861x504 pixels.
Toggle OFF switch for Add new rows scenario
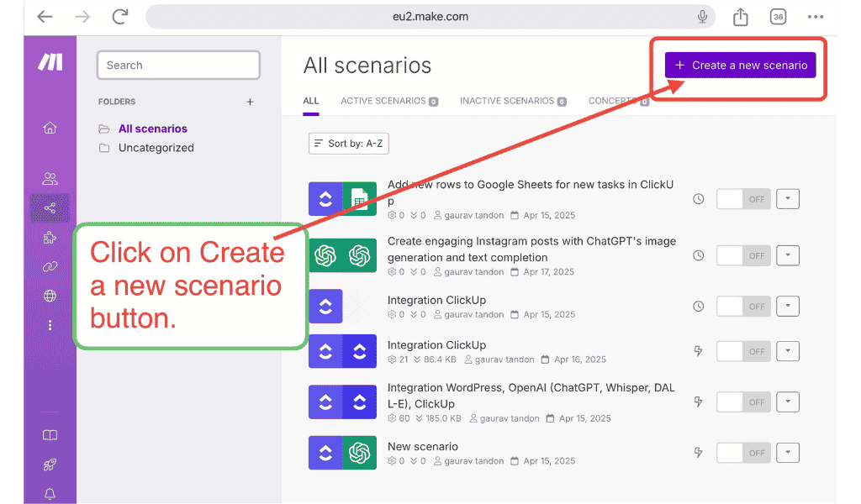[x=743, y=199]
